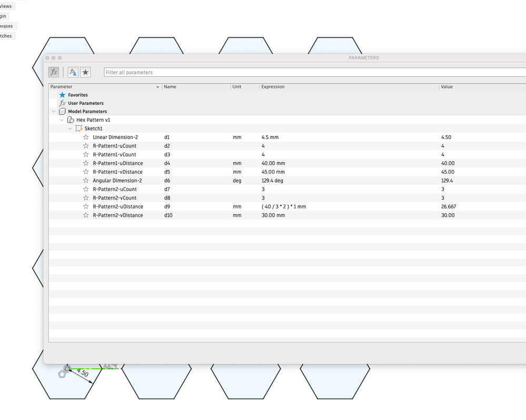The height and width of the screenshot is (420, 526).
Task: Click the d9 name cell
Action: tap(167, 206)
